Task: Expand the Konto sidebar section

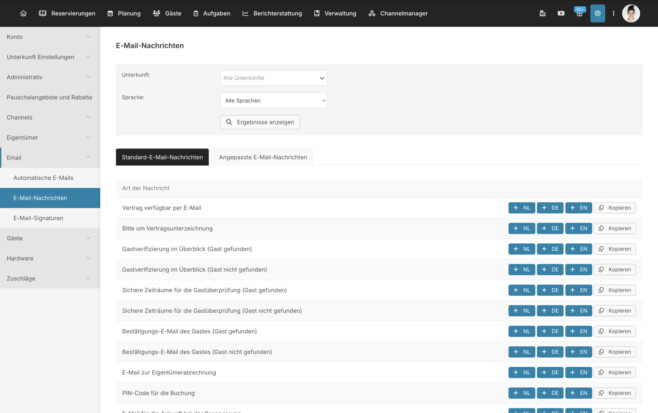Action: click(50, 37)
